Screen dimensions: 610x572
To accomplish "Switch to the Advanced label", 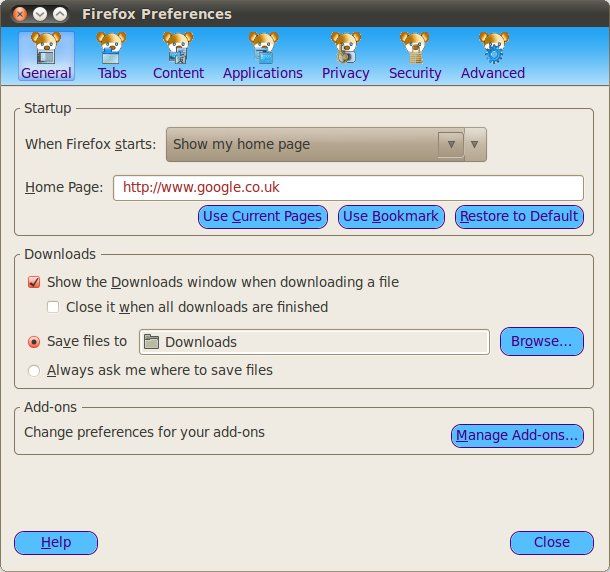I will click(x=493, y=73).
